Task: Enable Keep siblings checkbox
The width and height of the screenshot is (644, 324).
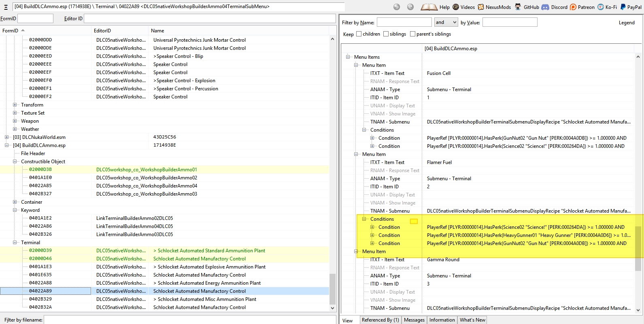Action: tap(386, 34)
